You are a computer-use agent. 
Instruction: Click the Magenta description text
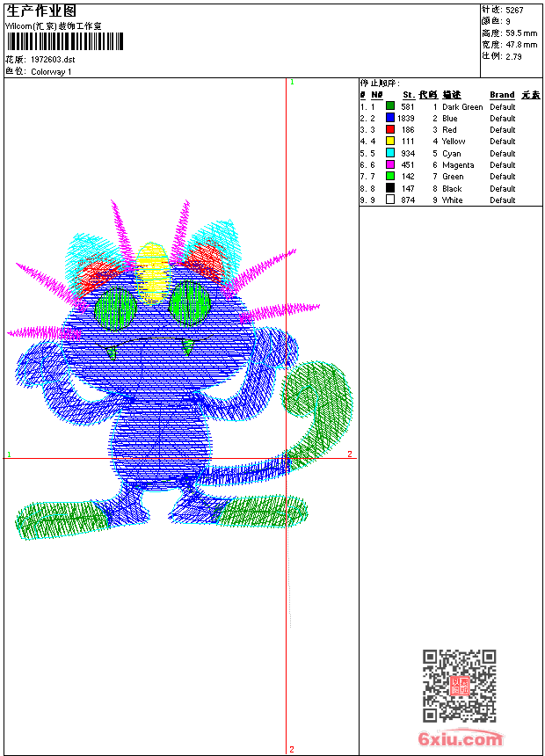[x=458, y=165]
